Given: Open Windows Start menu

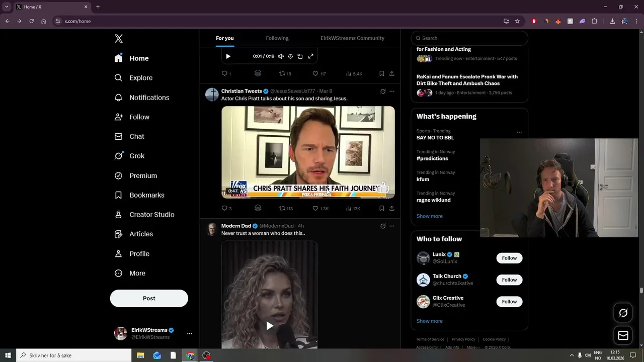Looking at the screenshot, I should (8, 355).
